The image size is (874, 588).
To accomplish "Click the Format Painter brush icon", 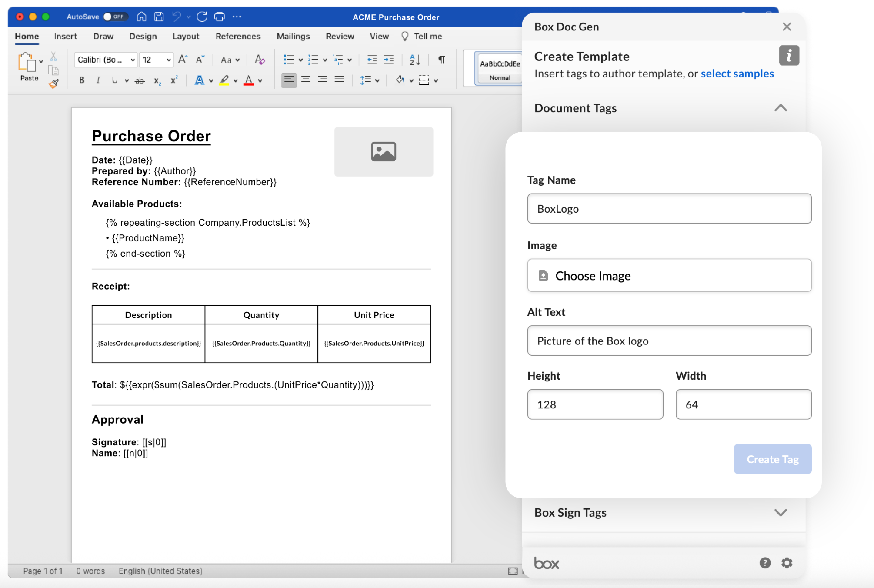I will (53, 84).
